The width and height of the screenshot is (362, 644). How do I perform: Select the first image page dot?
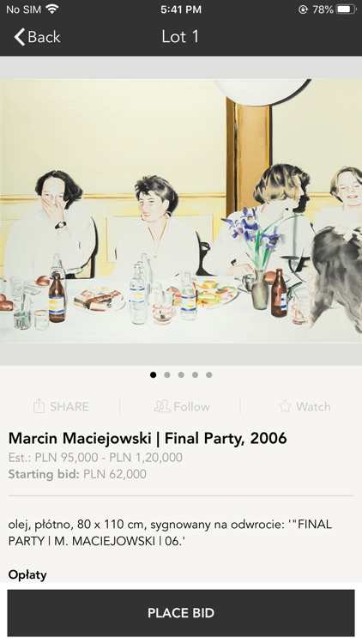click(153, 374)
